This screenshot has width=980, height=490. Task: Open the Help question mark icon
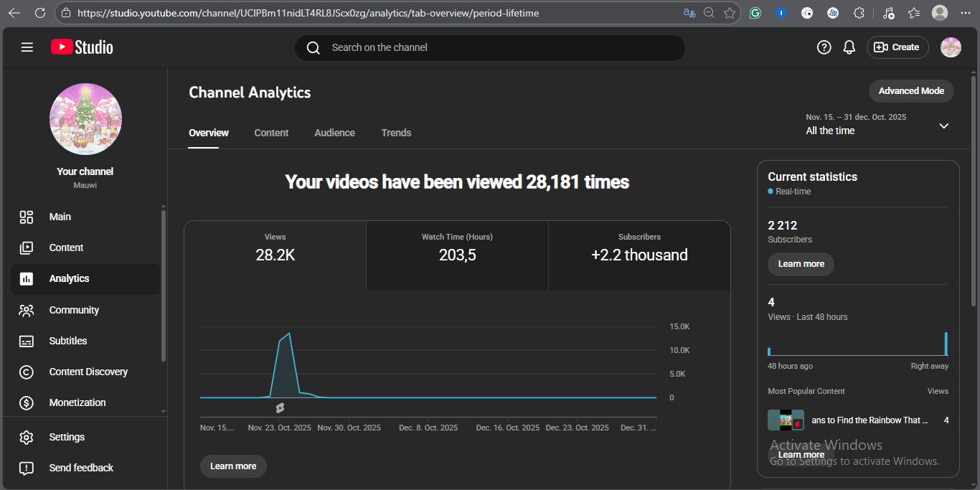click(824, 47)
